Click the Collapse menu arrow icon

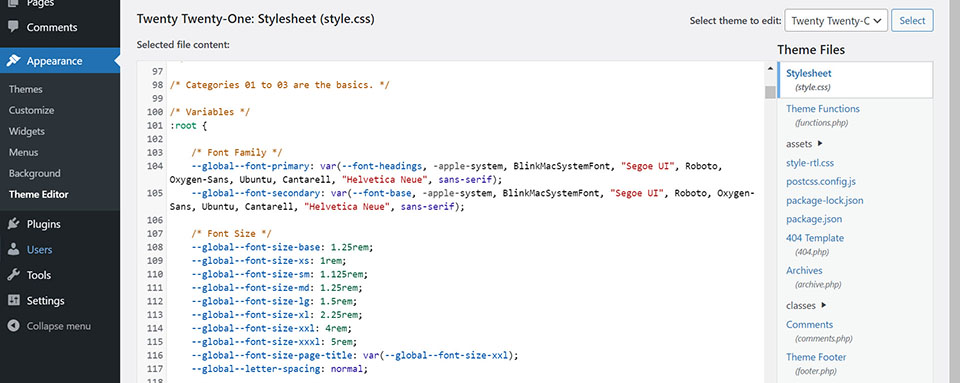tap(13, 326)
